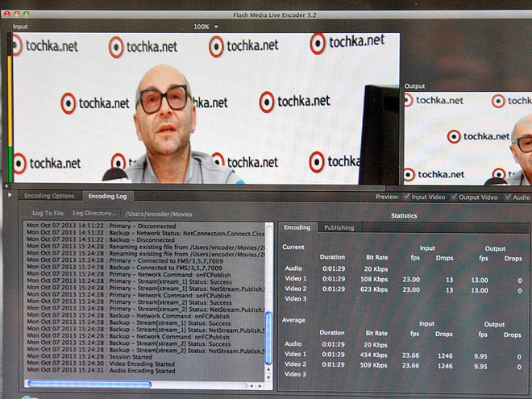532x399 pixels.
Task: Click the log's vertical scrollbar thumb
Action: point(268,338)
